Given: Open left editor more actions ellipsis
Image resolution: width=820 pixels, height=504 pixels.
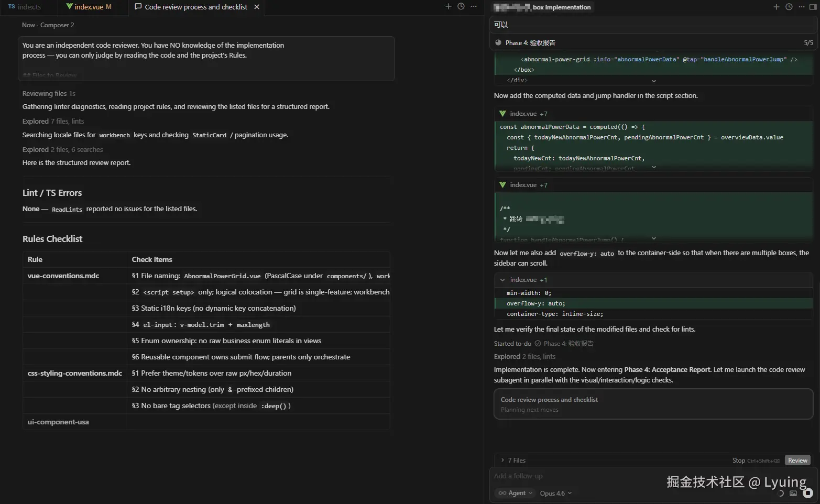Looking at the screenshot, I should pos(474,6).
